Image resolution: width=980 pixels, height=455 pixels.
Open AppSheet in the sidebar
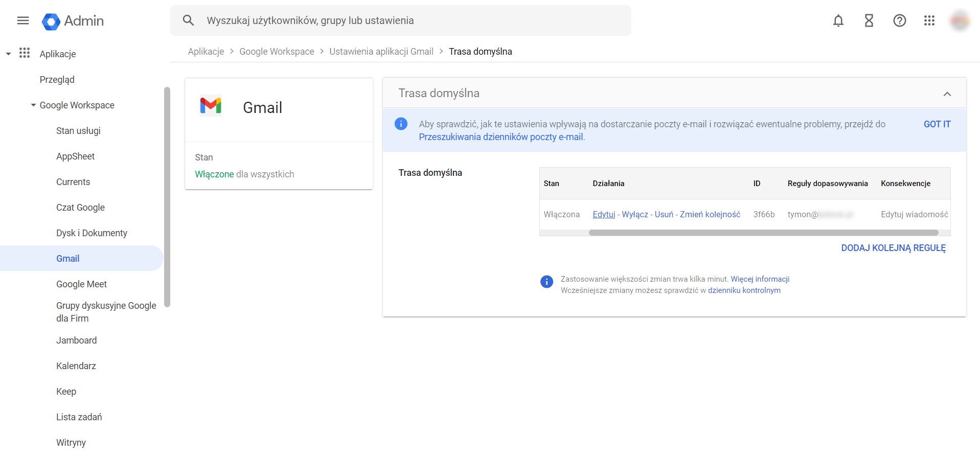point(76,156)
